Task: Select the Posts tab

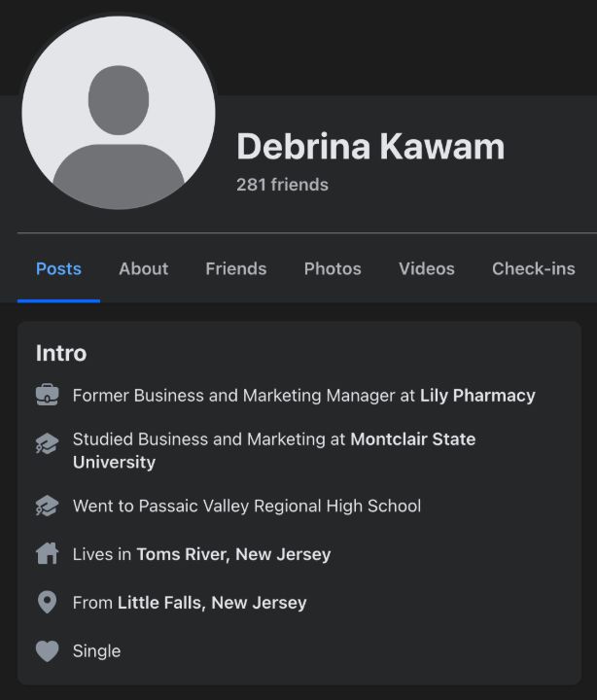Action: 58,268
